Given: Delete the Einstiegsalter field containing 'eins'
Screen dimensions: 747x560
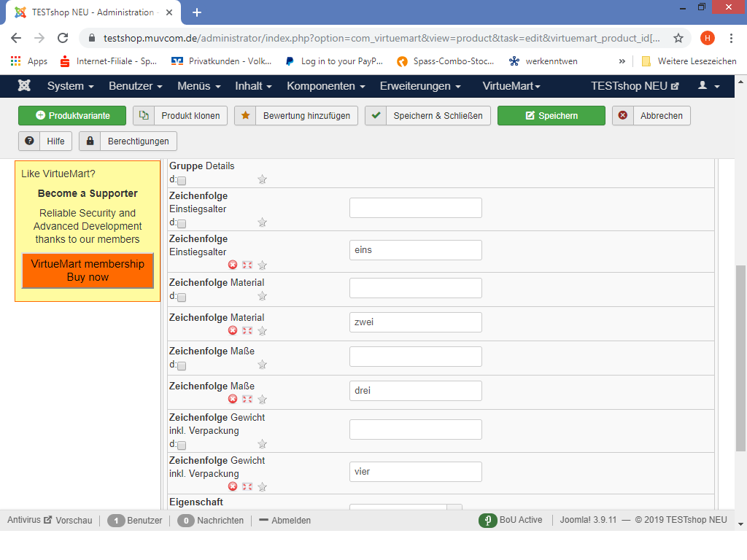Looking at the screenshot, I should (x=233, y=265).
